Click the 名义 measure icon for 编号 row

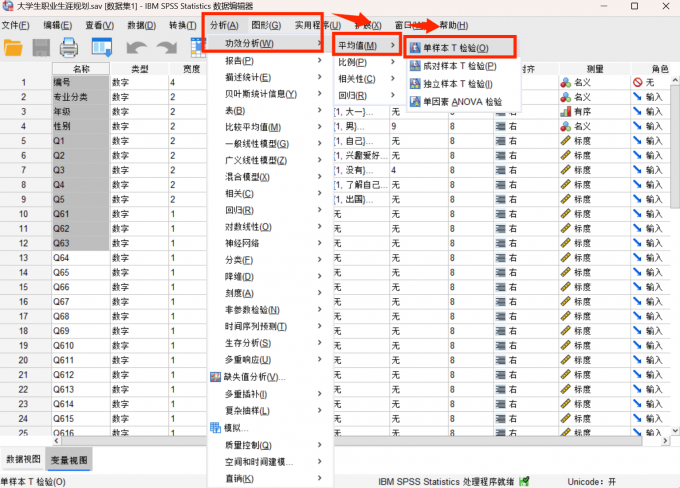(x=566, y=82)
